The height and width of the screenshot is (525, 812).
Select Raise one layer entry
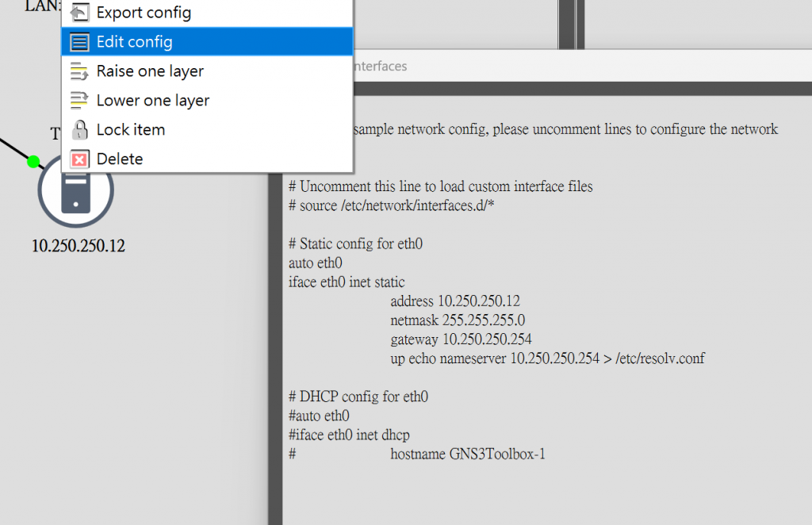(207, 71)
